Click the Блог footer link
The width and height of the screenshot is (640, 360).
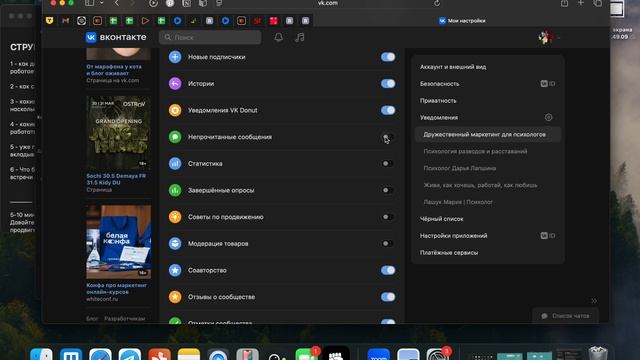(92, 318)
